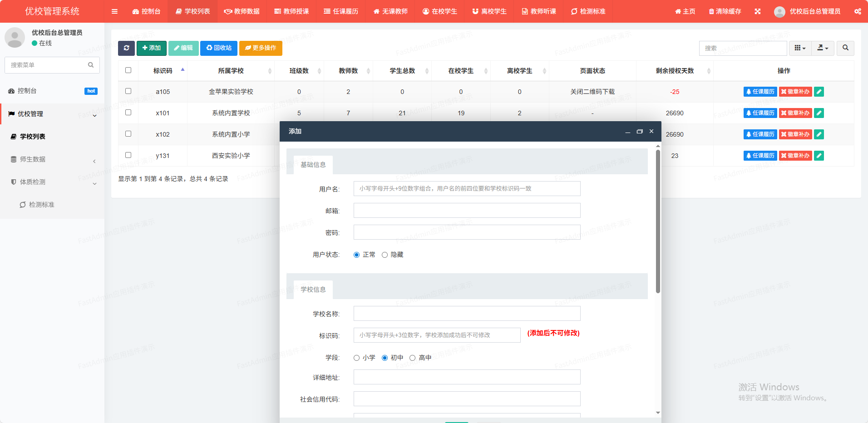Click the 更多操作 orange button
868x423 pixels.
[261, 48]
